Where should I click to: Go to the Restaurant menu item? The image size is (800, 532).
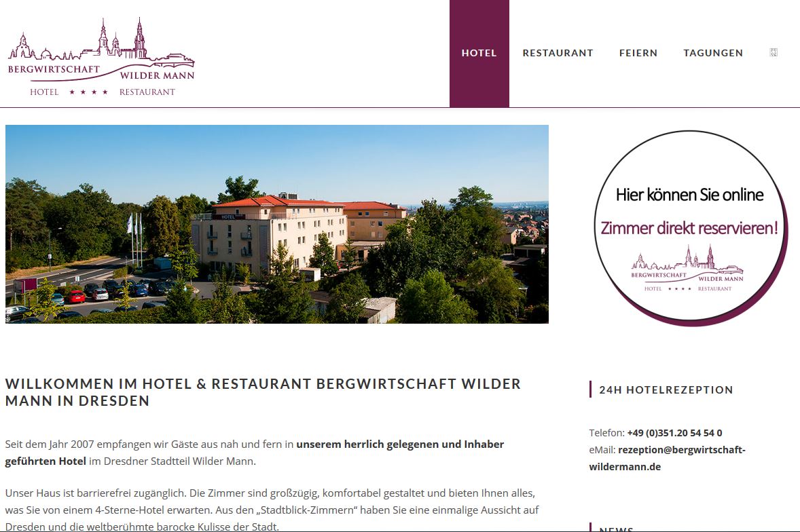click(558, 53)
